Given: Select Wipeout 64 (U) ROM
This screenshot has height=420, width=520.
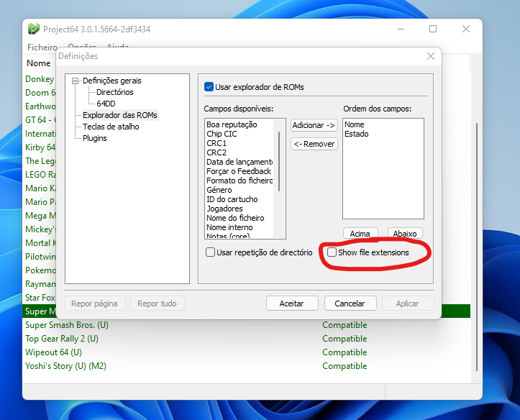Looking at the screenshot, I should pos(53,352).
